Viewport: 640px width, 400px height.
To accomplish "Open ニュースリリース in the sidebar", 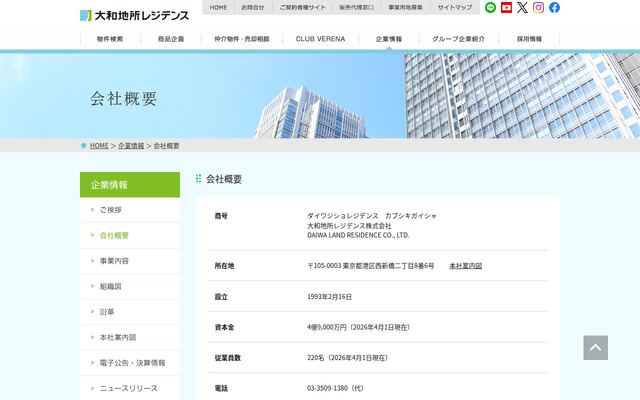I will point(130,388).
